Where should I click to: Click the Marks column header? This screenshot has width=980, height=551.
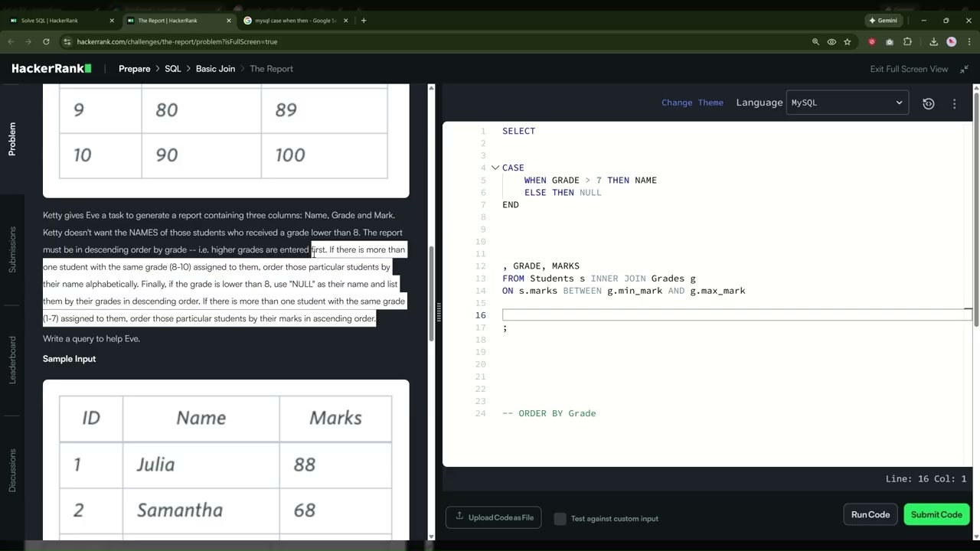click(335, 418)
